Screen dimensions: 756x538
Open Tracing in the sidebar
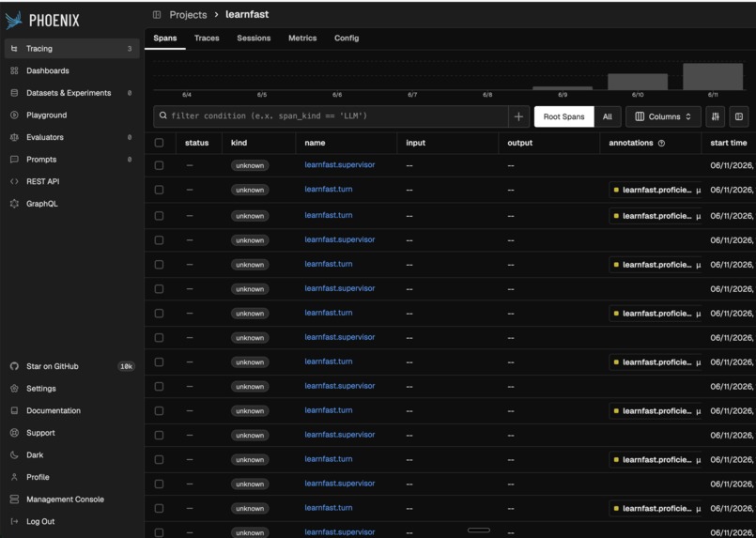pyautogui.click(x=71, y=49)
